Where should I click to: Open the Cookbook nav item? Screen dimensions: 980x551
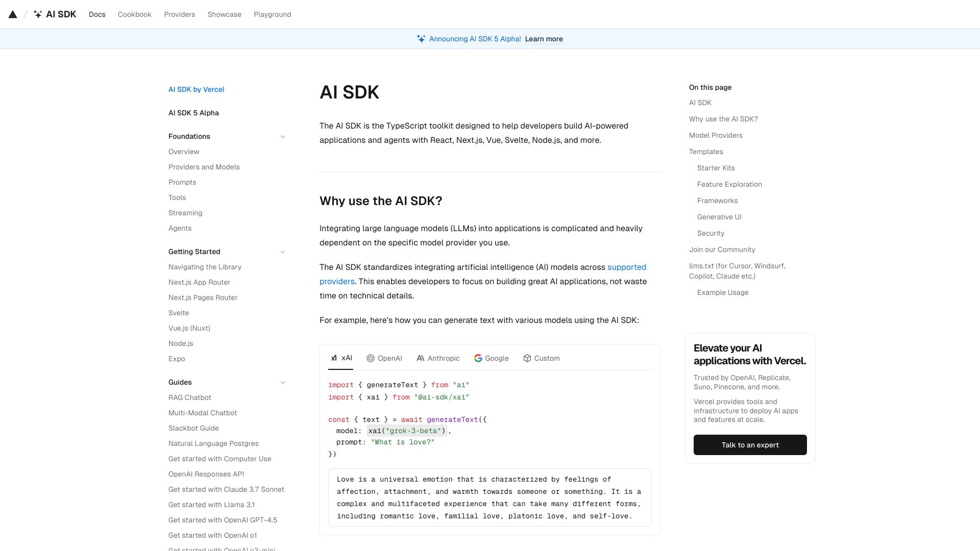tap(135, 14)
